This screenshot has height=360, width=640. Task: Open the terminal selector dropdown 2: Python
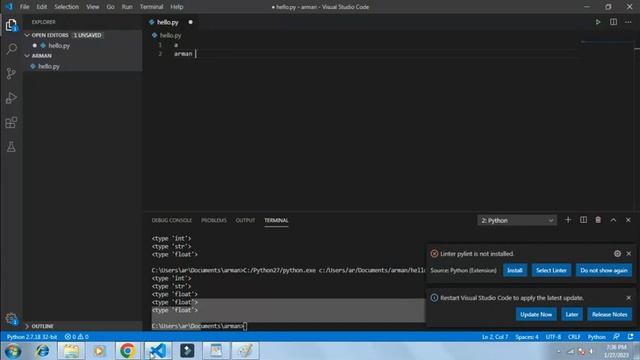coord(517,220)
